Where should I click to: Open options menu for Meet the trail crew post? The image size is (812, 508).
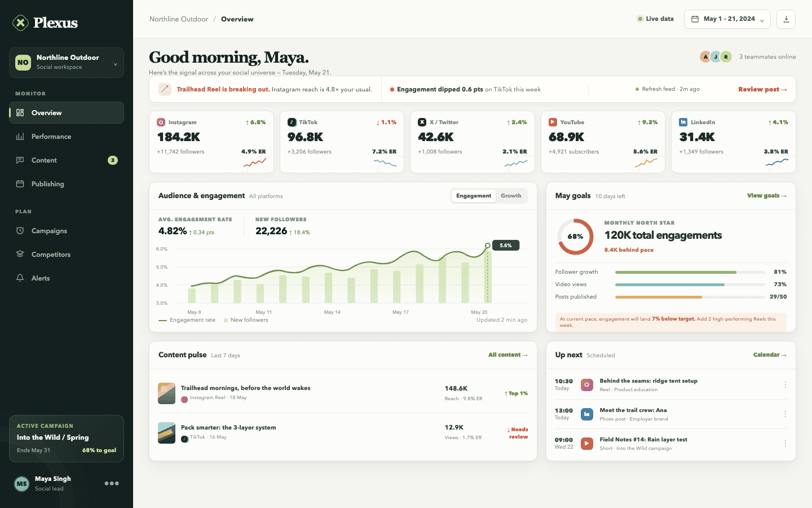[x=785, y=414]
